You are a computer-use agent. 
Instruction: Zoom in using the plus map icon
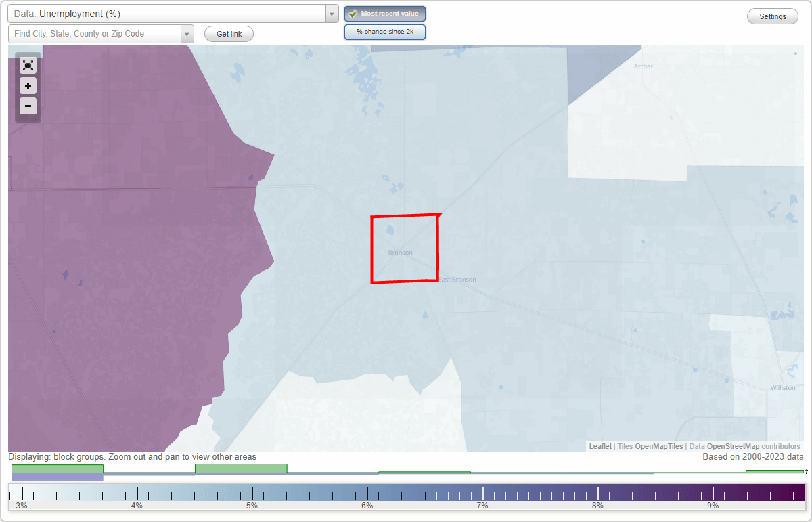click(x=28, y=86)
